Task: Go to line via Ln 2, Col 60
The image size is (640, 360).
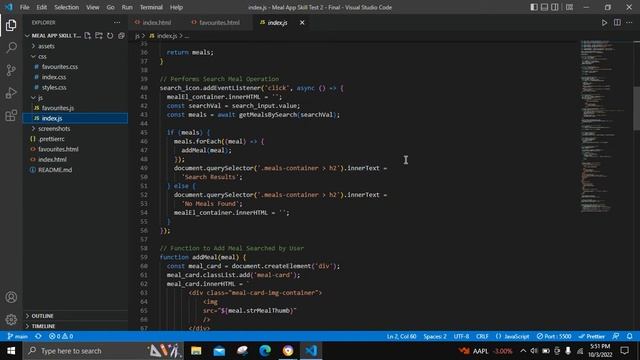Action: 402,336
